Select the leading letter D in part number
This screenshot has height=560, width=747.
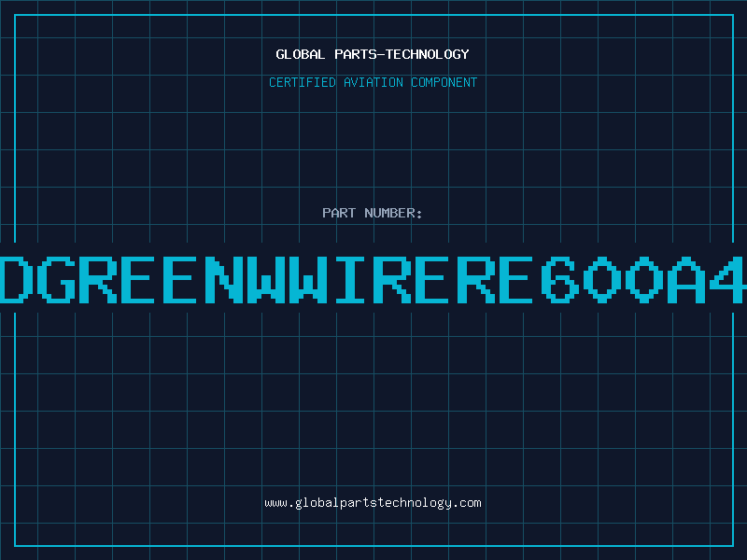tap(14, 279)
